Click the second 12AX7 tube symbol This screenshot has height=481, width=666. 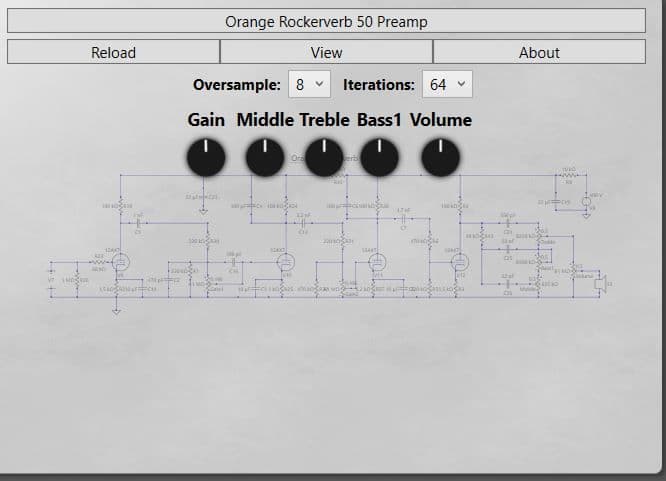[x=285, y=262]
